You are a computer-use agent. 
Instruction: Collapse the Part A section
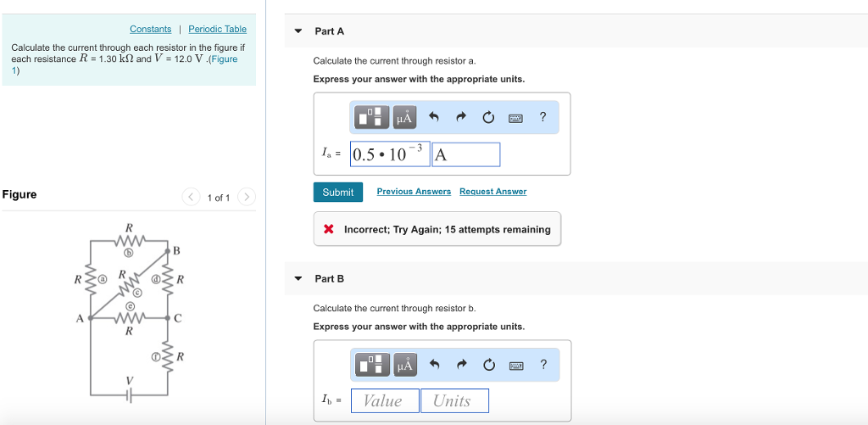(x=298, y=31)
